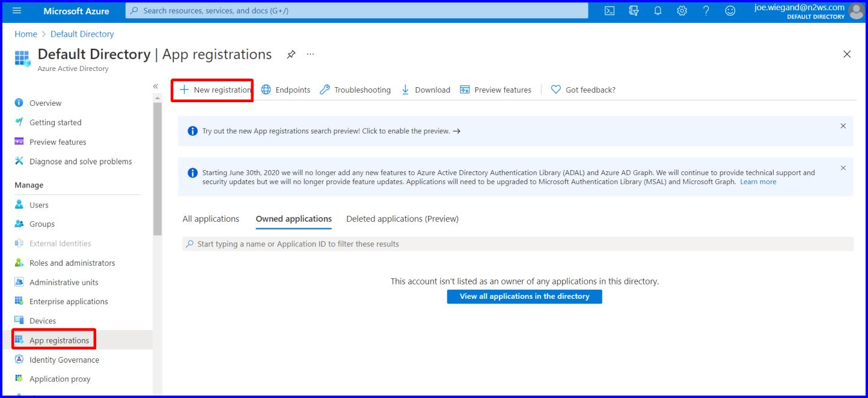Click New registration
The image size is (868, 398).
coord(215,90)
